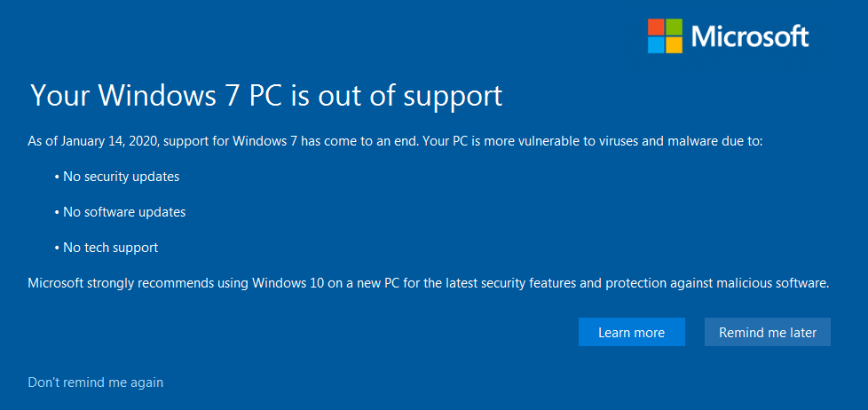Open the Learn more button

[632, 332]
